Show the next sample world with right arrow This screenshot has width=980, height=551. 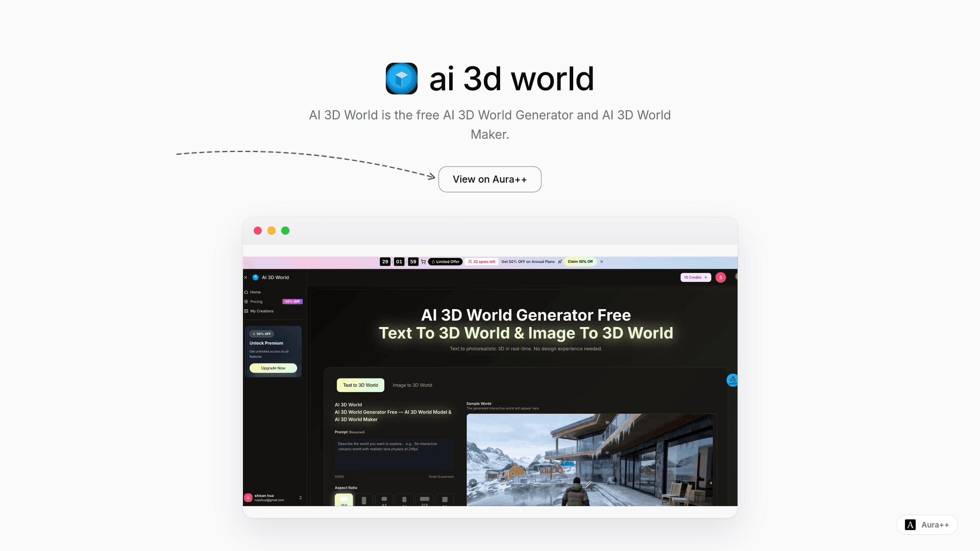click(710, 483)
